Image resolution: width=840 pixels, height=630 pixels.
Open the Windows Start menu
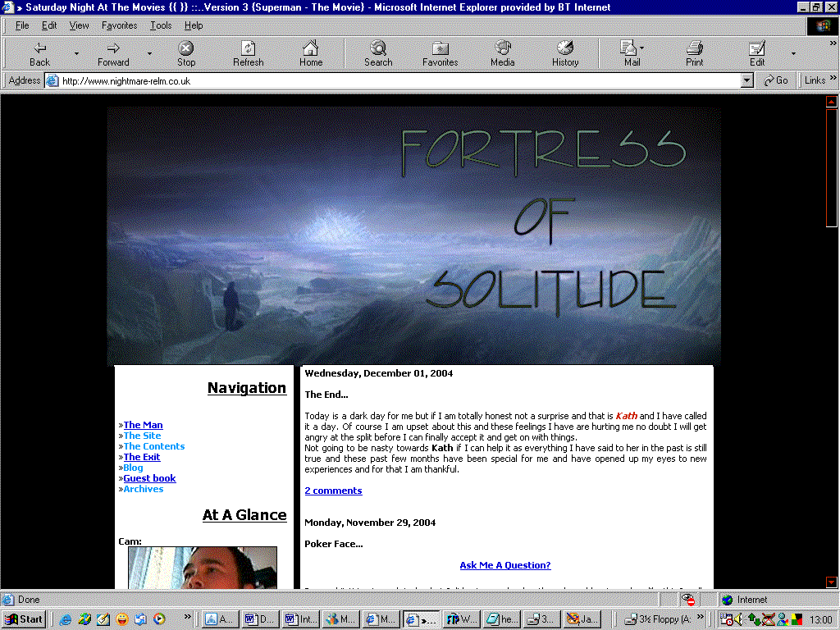24,619
